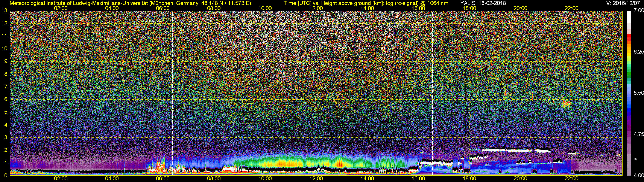Click the '14:00' label on the bottom time axis
Image resolution: width=644 pixels, height=182 pixels.
[x=367, y=179]
